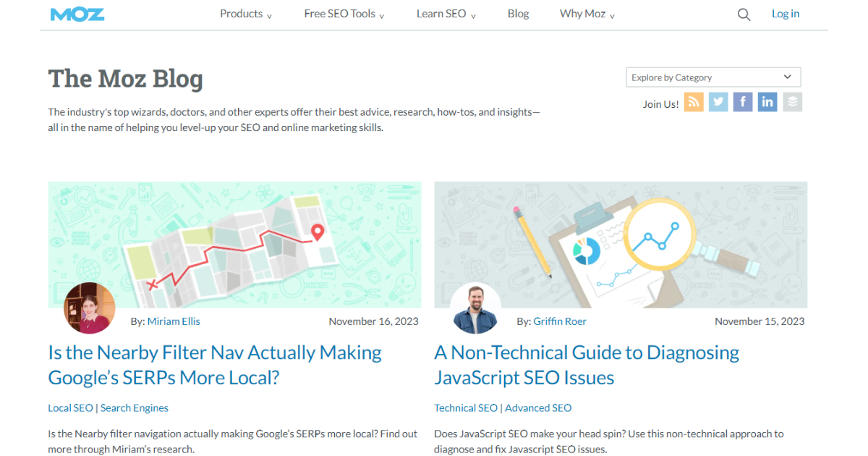
Task: Click the magnifying glass chart banner image
Action: point(621,245)
